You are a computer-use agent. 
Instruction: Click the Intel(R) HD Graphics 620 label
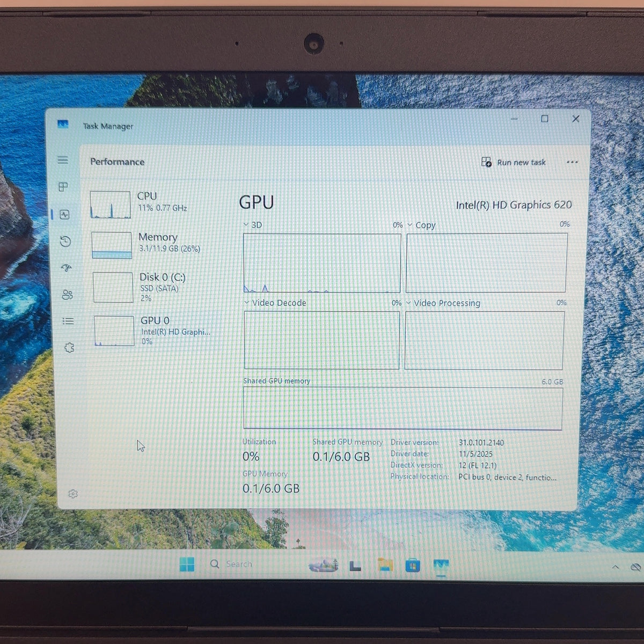514,205
